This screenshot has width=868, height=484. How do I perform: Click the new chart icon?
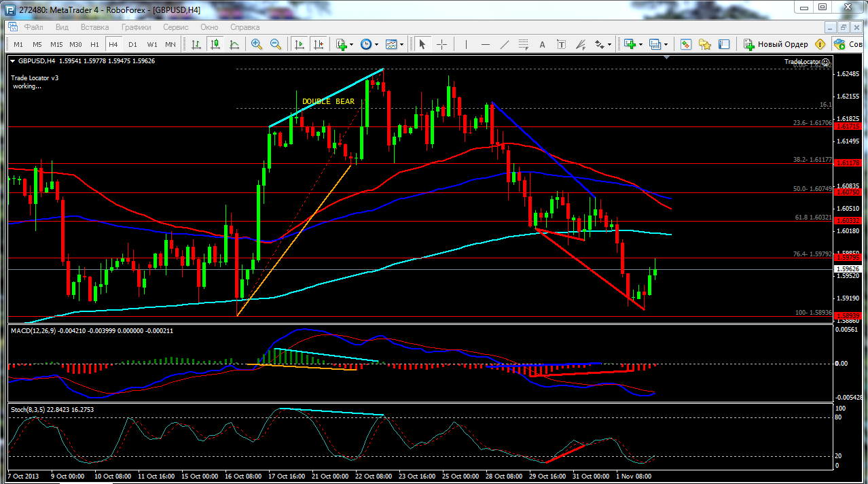[630, 44]
